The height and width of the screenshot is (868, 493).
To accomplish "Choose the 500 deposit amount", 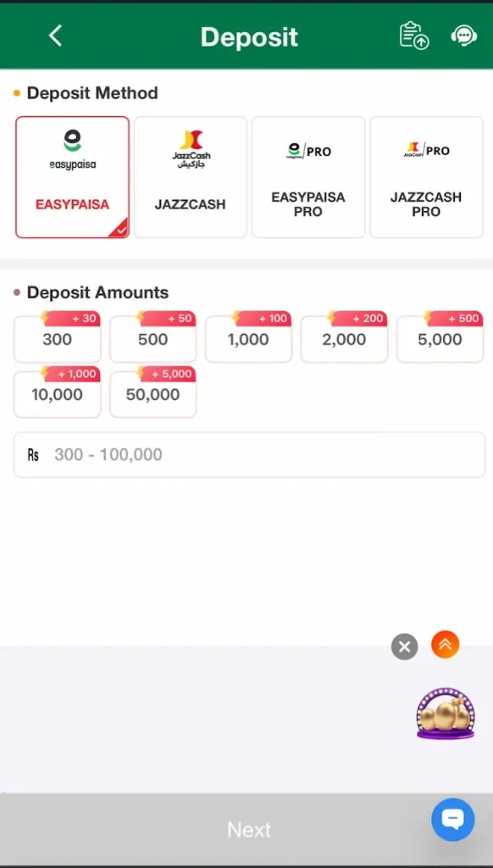I will tap(153, 339).
